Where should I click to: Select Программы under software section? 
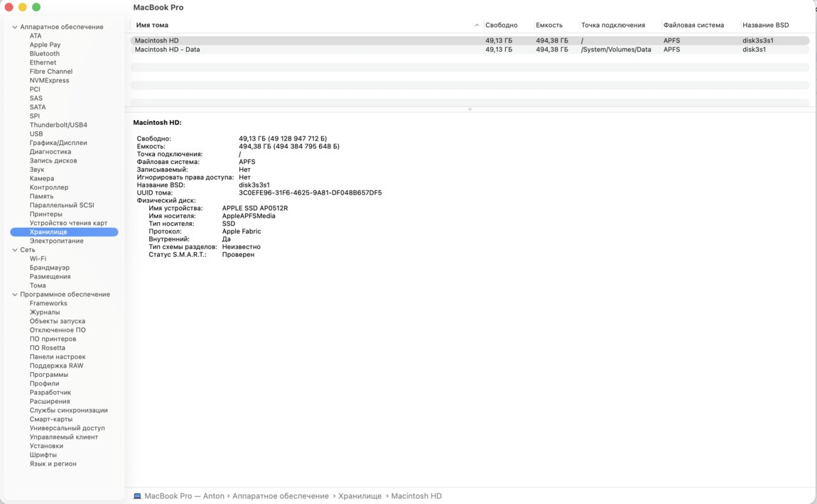49,375
